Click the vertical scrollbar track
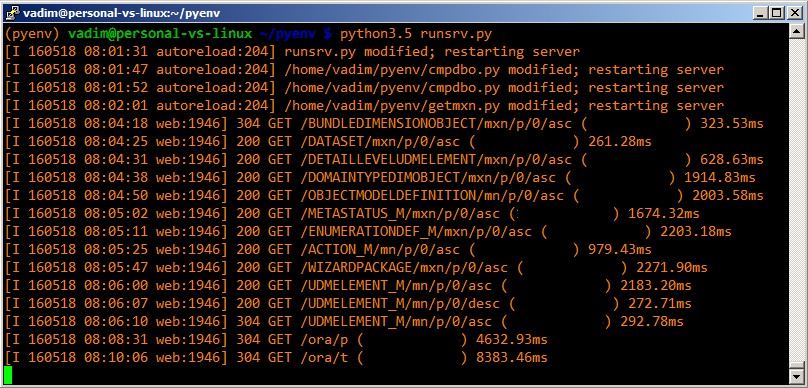 pos(796,204)
